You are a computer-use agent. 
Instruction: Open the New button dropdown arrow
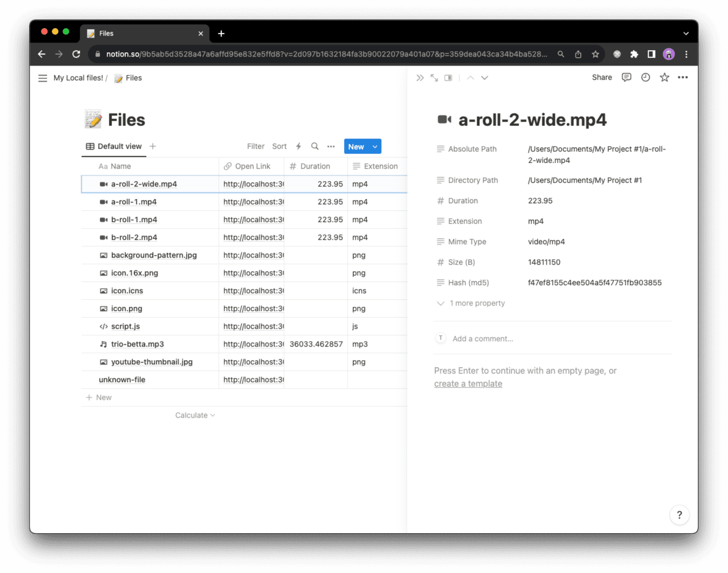pyautogui.click(x=375, y=147)
